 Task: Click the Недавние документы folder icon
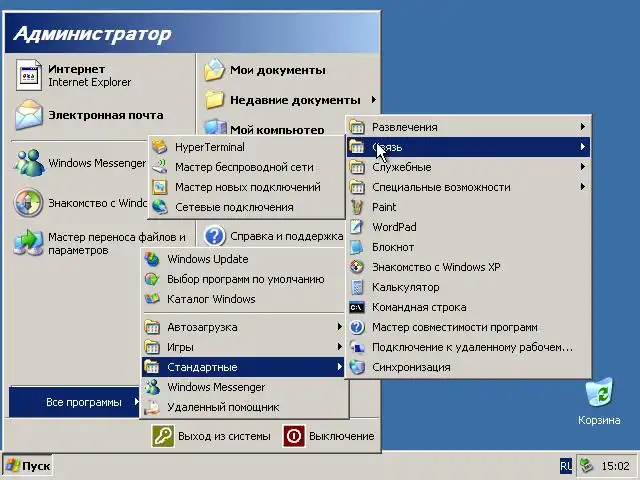tap(215, 100)
